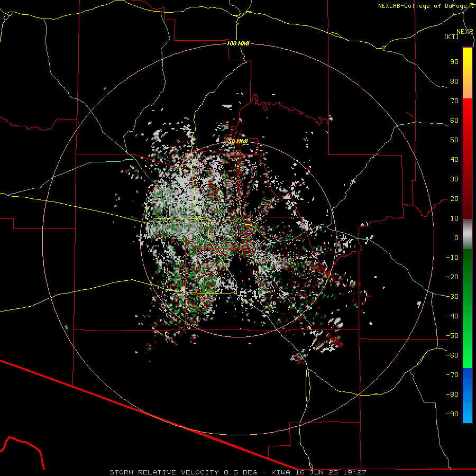
Task: Select the -30 value on the velocity scale
Action: coord(452,297)
